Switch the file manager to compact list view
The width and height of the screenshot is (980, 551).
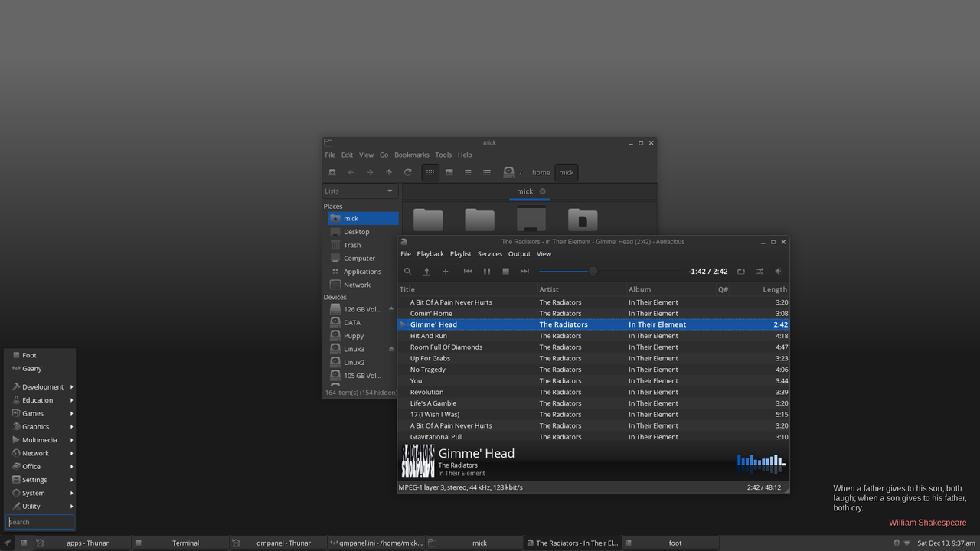click(x=468, y=172)
